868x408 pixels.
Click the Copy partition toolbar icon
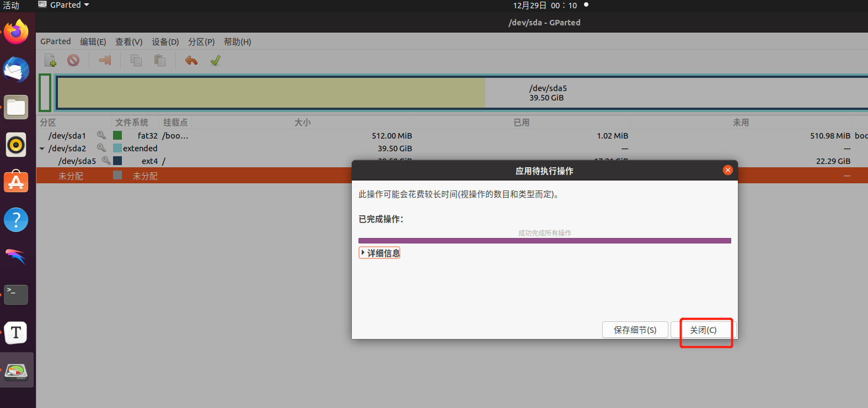pyautogui.click(x=136, y=60)
